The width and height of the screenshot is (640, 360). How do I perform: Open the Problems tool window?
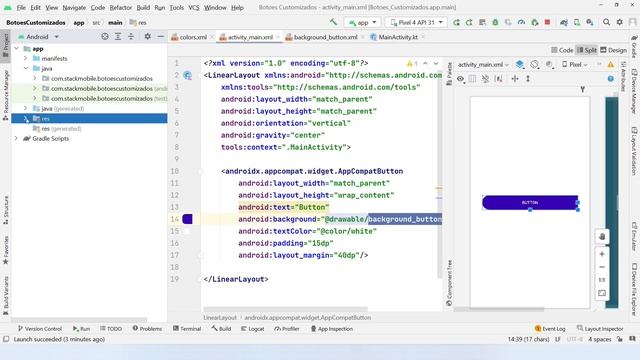coord(147,329)
